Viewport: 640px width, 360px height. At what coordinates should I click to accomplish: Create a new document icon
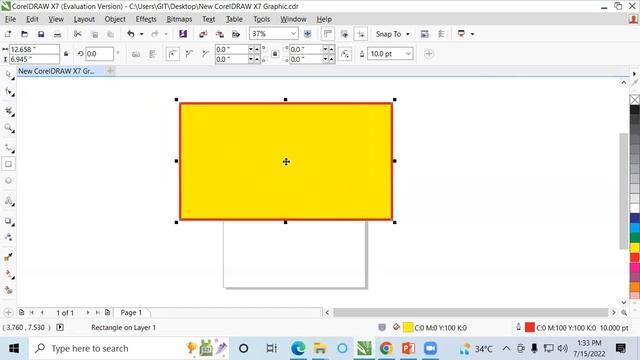[x=8, y=34]
